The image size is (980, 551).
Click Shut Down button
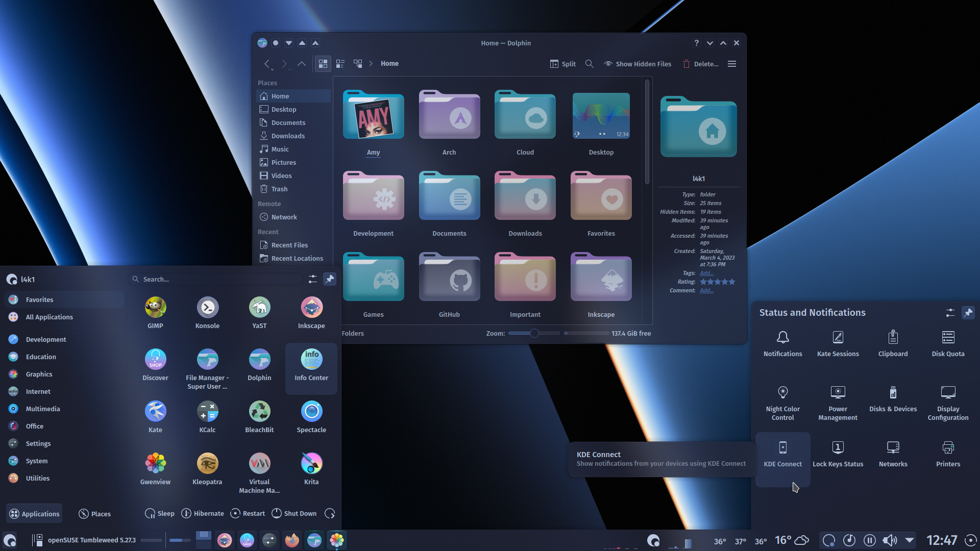(294, 513)
